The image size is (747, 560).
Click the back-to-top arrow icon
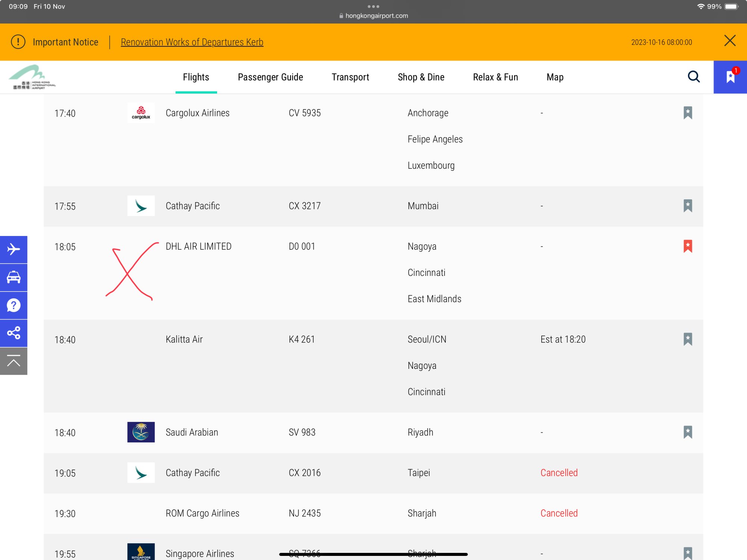[x=13, y=361]
